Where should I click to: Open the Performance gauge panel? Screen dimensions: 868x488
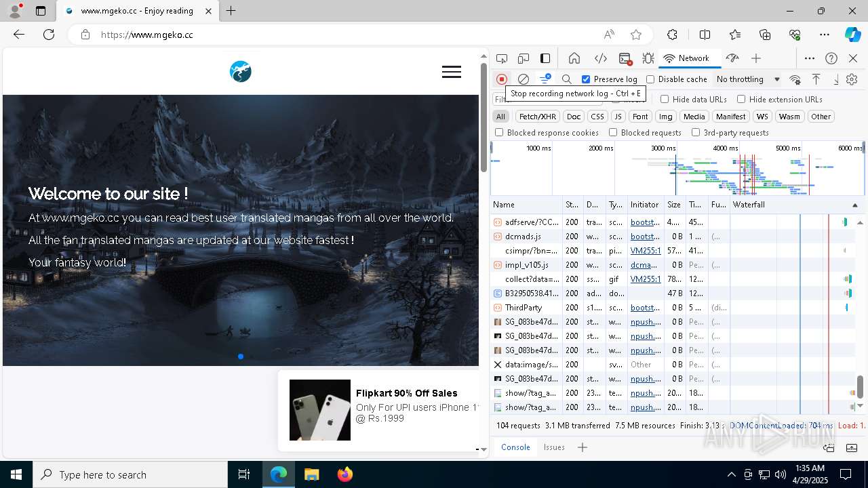click(732, 58)
